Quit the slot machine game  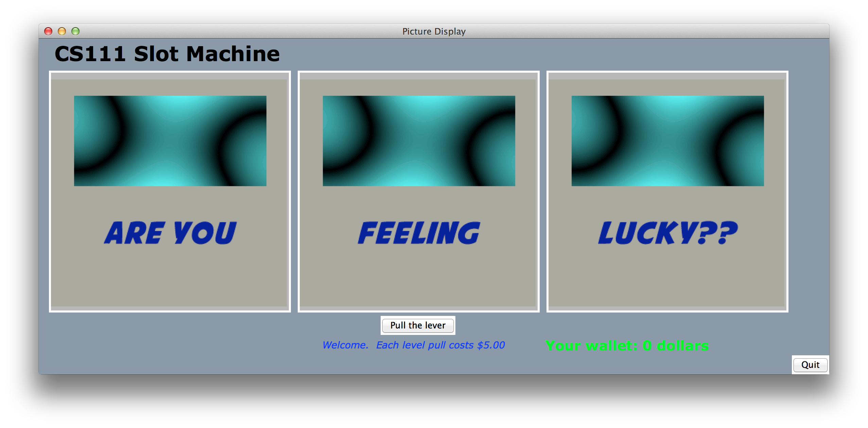810,365
